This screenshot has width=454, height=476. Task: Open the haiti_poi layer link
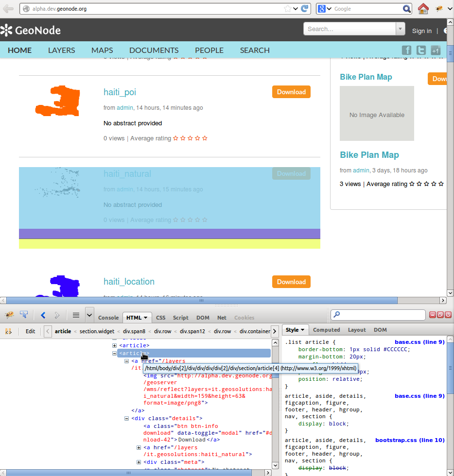pos(120,92)
